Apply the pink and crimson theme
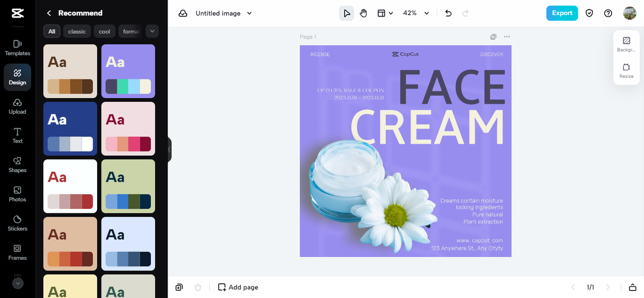This screenshot has height=298, width=644. (128, 128)
